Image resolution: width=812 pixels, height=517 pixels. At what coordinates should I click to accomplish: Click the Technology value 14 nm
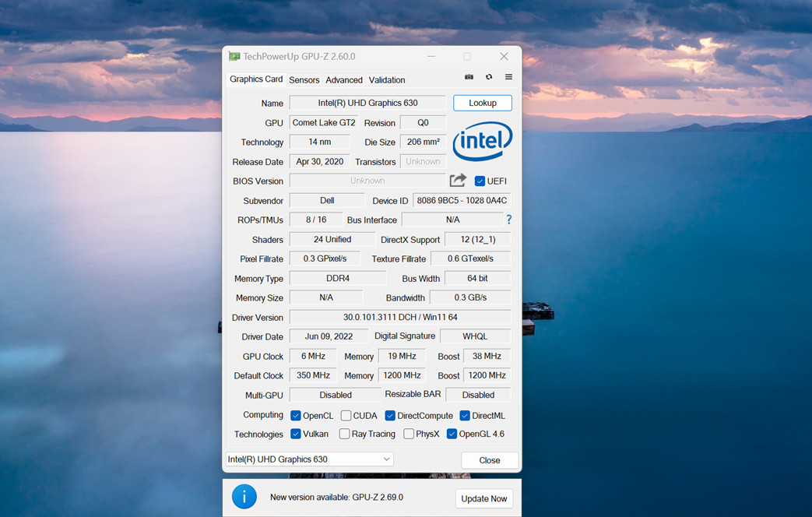319,142
